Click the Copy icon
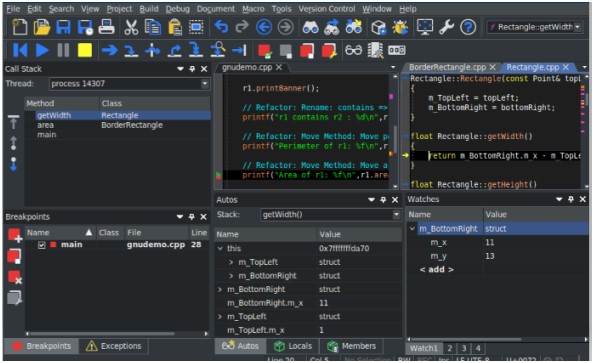Viewport: 593px width, 363px height. point(153,27)
